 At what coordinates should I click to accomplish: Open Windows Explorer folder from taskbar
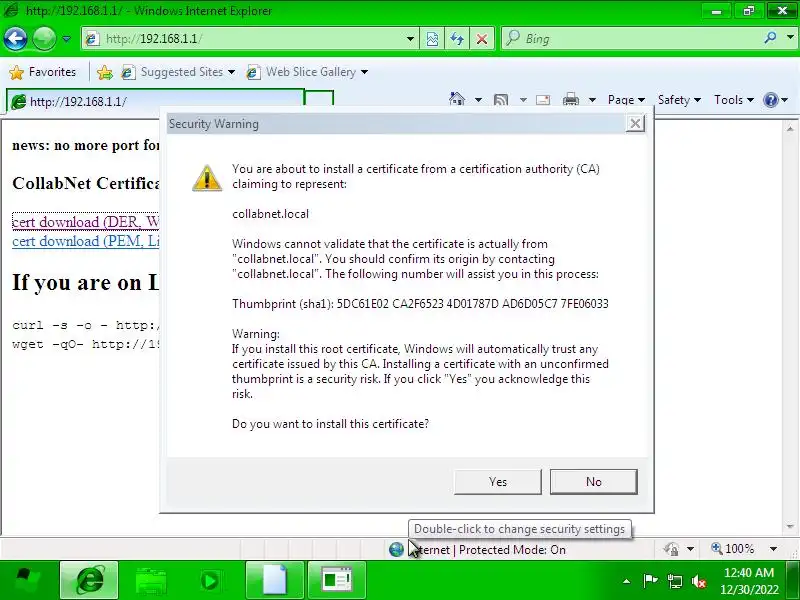pyautogui.click(x=151, y=580)
